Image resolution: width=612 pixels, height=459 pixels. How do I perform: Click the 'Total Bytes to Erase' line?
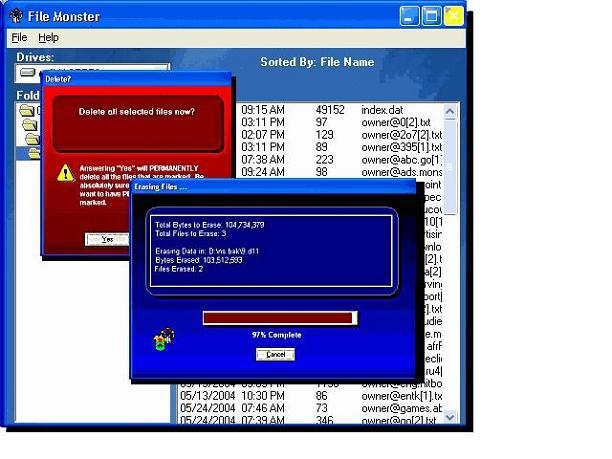click(210, 225)
